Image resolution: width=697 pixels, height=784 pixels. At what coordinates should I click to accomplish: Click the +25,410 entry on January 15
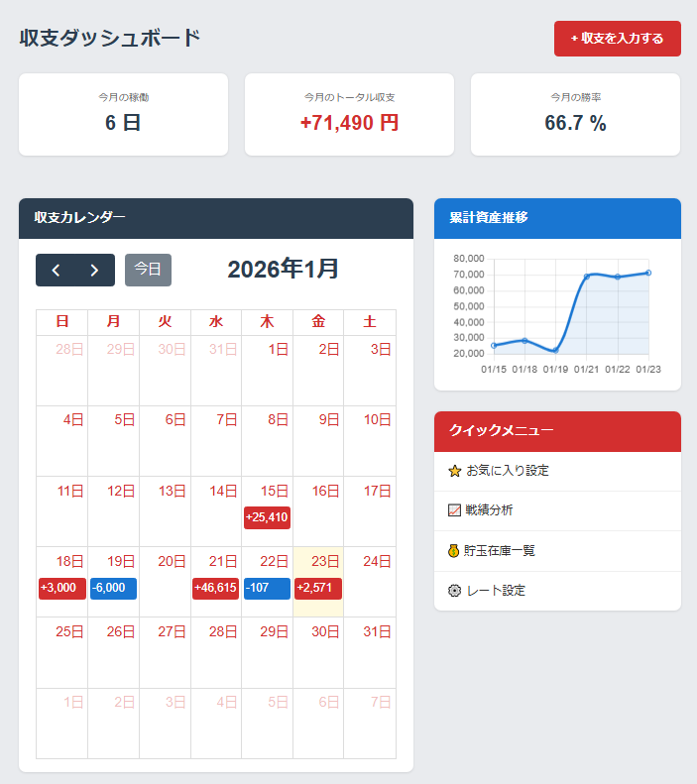[x=267, y=517]
